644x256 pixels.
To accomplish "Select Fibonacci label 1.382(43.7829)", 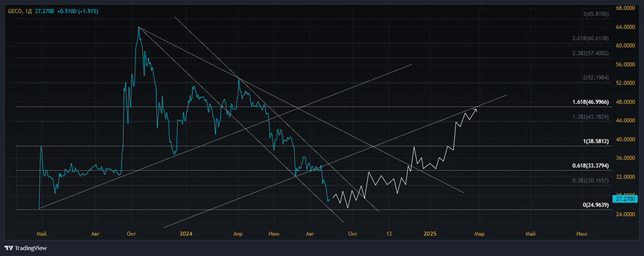I will coord(590,117).
